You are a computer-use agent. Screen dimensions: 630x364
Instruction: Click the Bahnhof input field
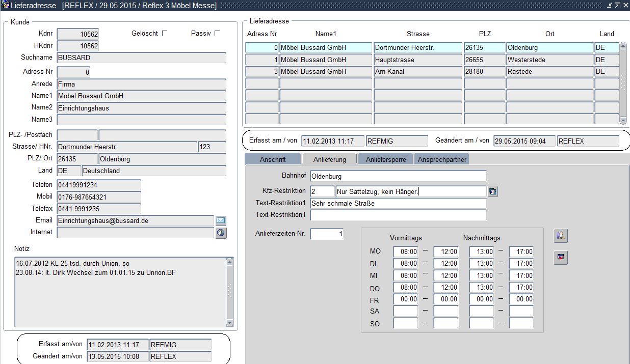pyautogui.click(x=398, y=176)
